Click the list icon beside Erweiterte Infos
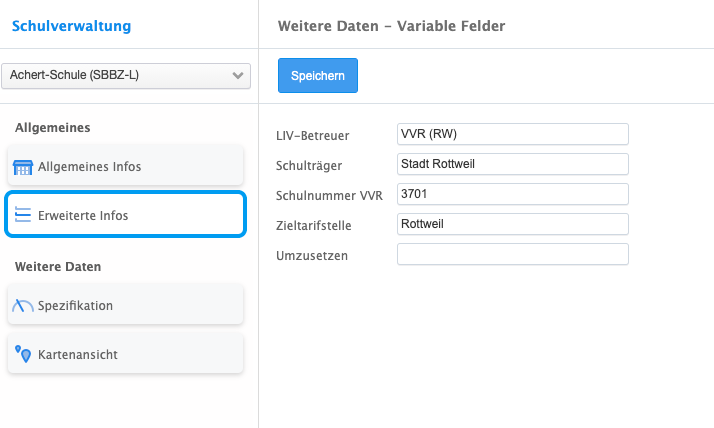Screen dimensions: 714x428 point(23,215)
